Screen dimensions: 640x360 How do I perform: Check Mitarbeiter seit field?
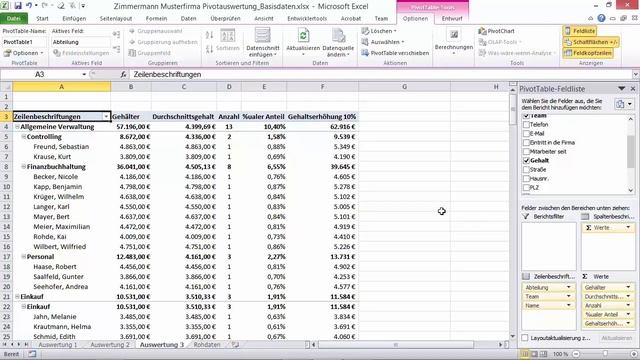pos(526,151)
